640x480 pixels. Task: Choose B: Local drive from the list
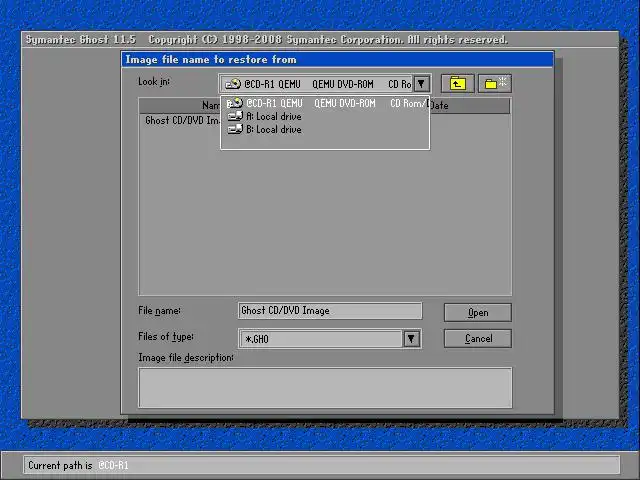[325, 129]
